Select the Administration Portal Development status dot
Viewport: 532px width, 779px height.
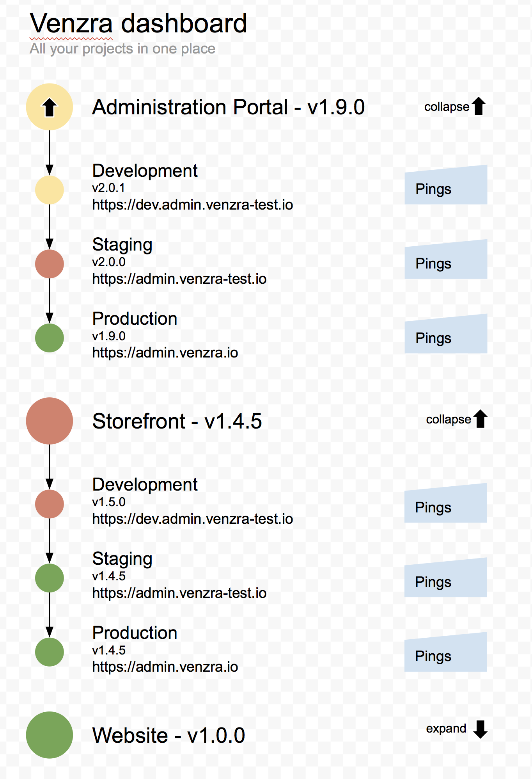click(50, 190)
